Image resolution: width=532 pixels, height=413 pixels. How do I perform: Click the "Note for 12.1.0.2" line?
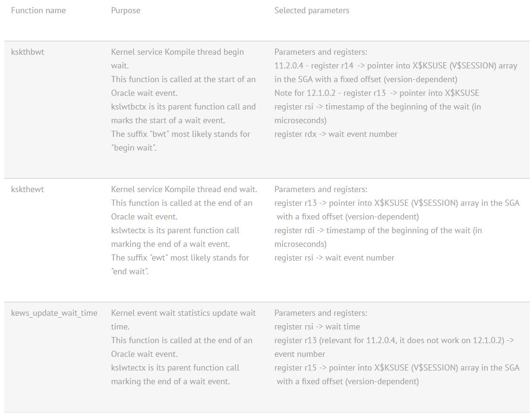tap(377, 93)
